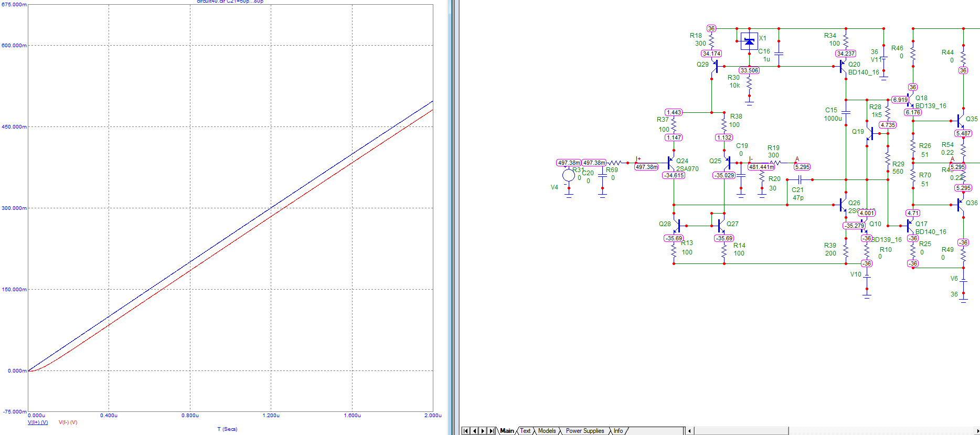This screenshot has height=435, width=980.
Task: Select the R34 100 ohm resistor symbol
Action: point(846,41)
